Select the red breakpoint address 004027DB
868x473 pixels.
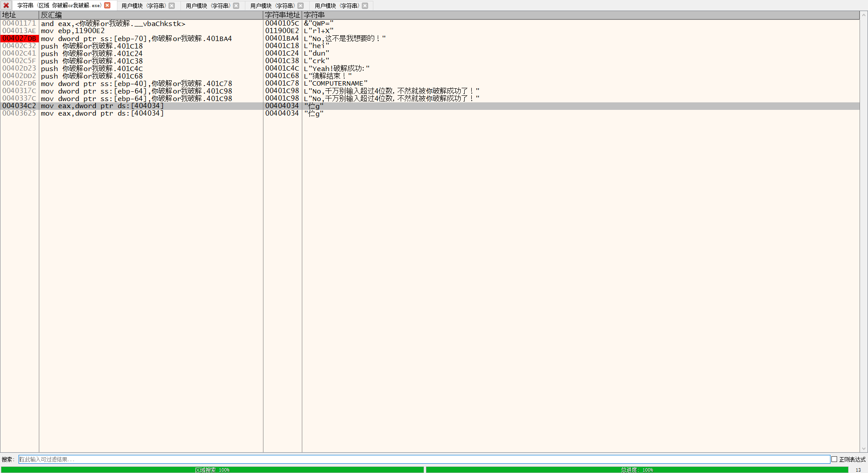click(x=19, y=38)
